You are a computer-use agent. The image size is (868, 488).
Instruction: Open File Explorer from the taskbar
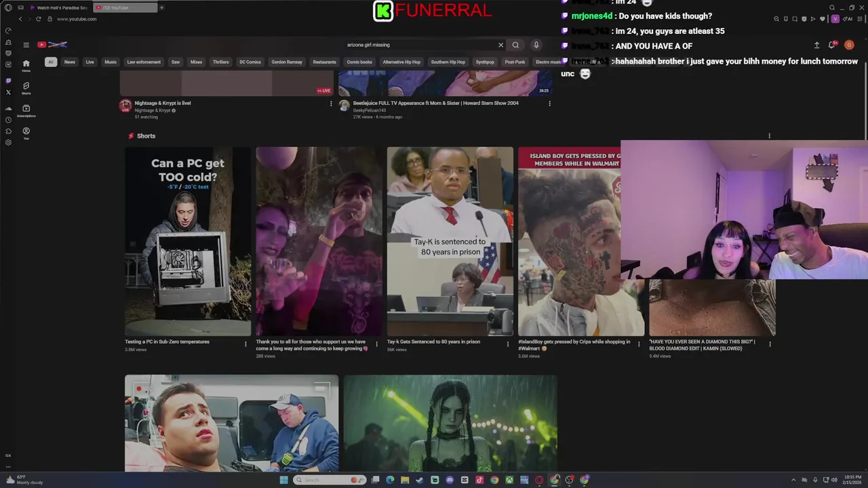tap(405, 480)
